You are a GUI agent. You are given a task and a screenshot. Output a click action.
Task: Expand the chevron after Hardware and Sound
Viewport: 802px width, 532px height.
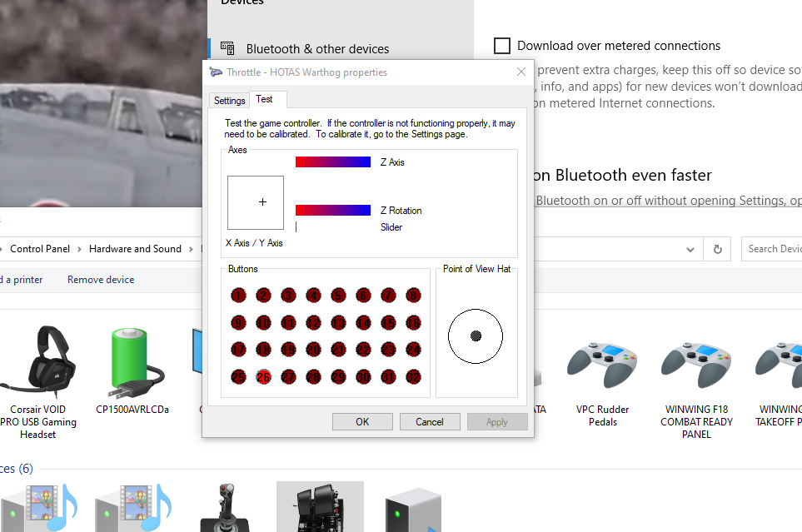191,249
